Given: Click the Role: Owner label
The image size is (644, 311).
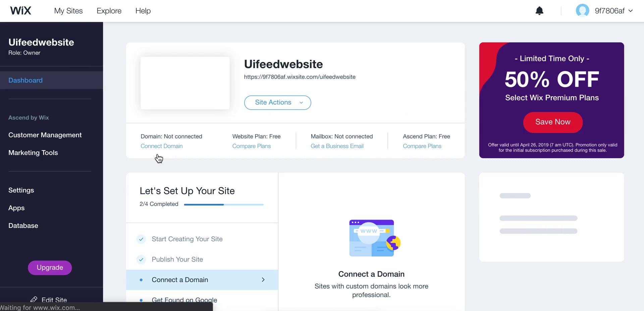Looking at the screenshot, I should pyautogui.click(x=24, y=53).
